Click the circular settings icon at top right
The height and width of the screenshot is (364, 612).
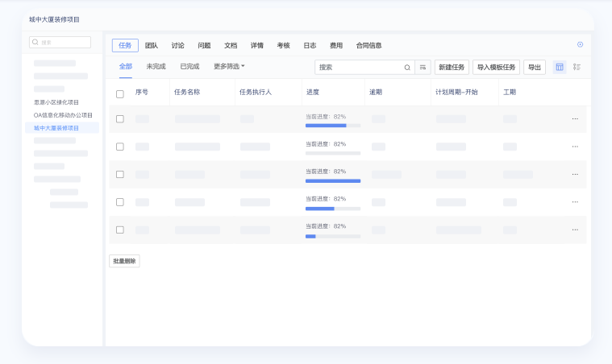pos(580,44)
